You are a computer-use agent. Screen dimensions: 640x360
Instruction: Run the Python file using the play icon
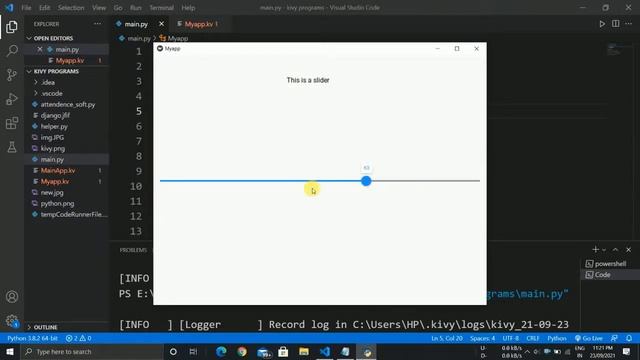point(602,24)
